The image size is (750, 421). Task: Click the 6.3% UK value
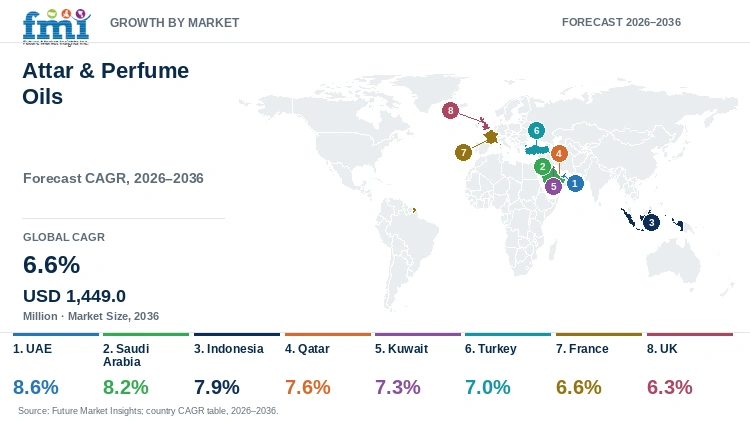[x=670, y=387]
